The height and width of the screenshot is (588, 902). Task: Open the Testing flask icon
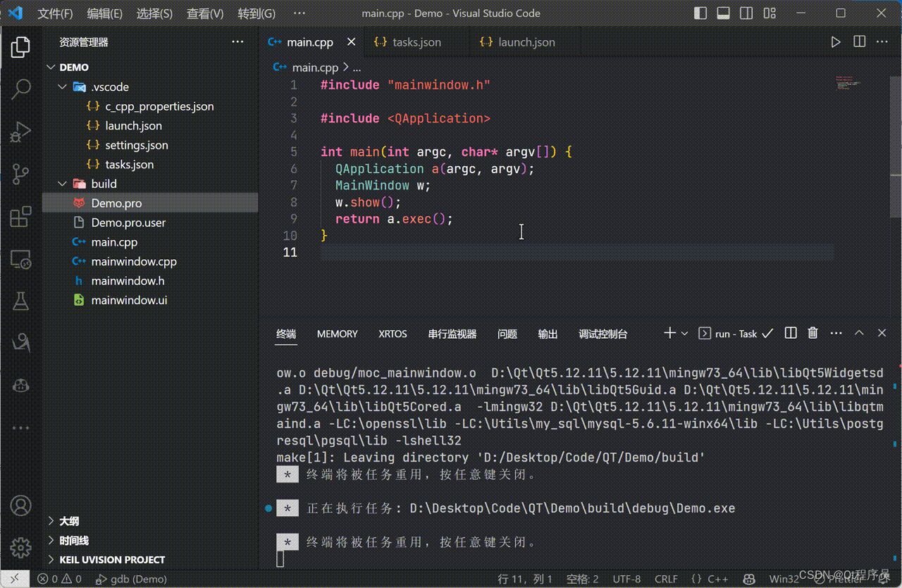point(20,301)
